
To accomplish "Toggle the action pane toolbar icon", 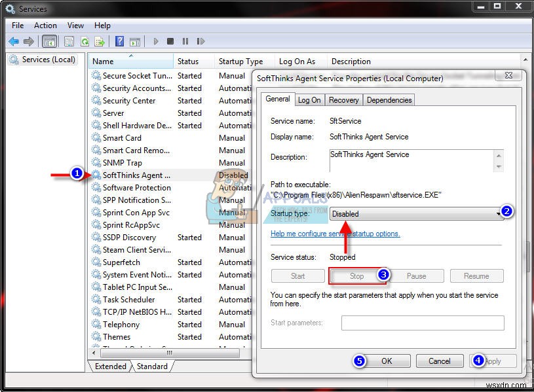I will pyautogui.click(x=135, y=41).
